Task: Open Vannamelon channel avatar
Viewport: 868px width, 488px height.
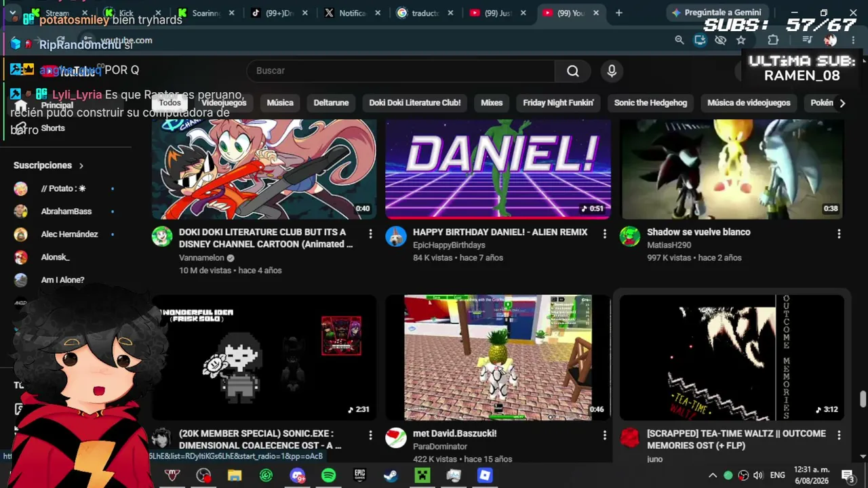Action: [x=162, y=236]
